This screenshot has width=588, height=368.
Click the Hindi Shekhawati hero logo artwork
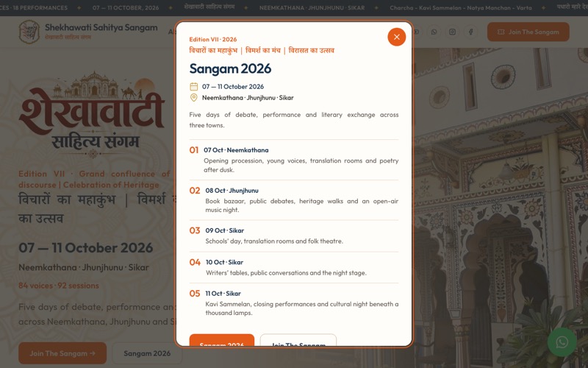(x=92, y=116)
